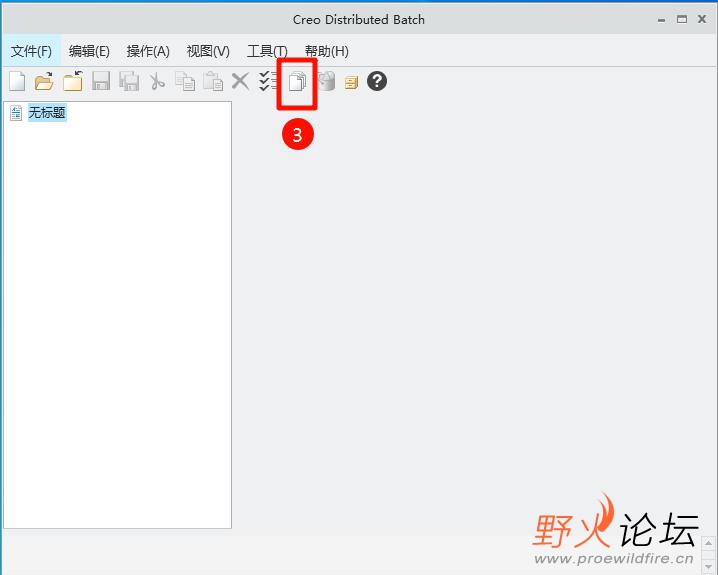Select the 无标题 tree item
718x575 pixels.
tap(47, 113)
